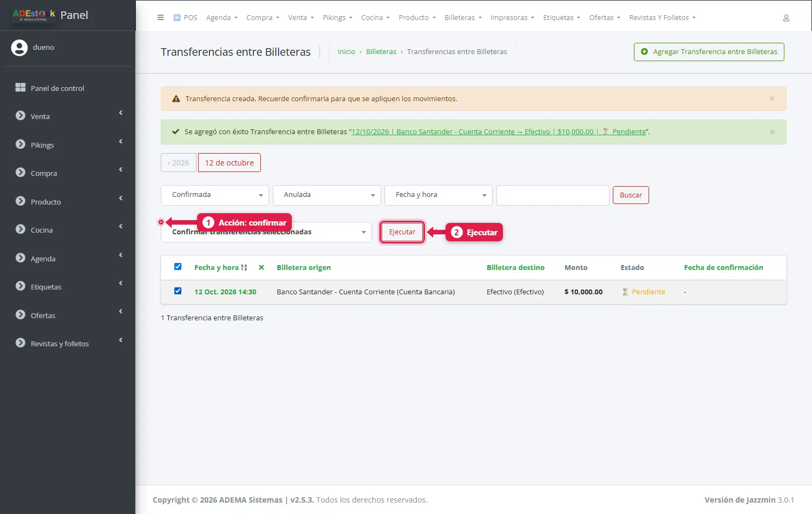Expand the Compra sidebar section
This screenshot has height=514, width=812.
pyautogui.click(x=68, y=173)
